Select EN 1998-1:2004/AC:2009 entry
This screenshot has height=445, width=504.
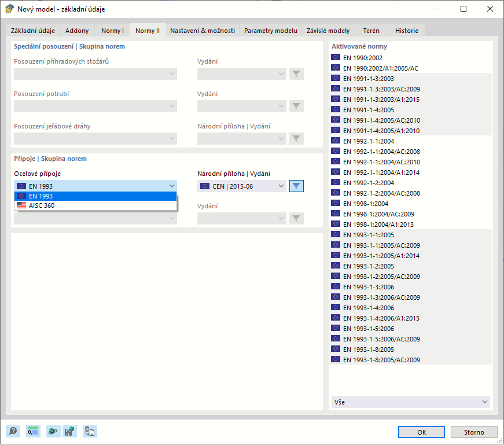pyautogui.click(x=411, y=214)
